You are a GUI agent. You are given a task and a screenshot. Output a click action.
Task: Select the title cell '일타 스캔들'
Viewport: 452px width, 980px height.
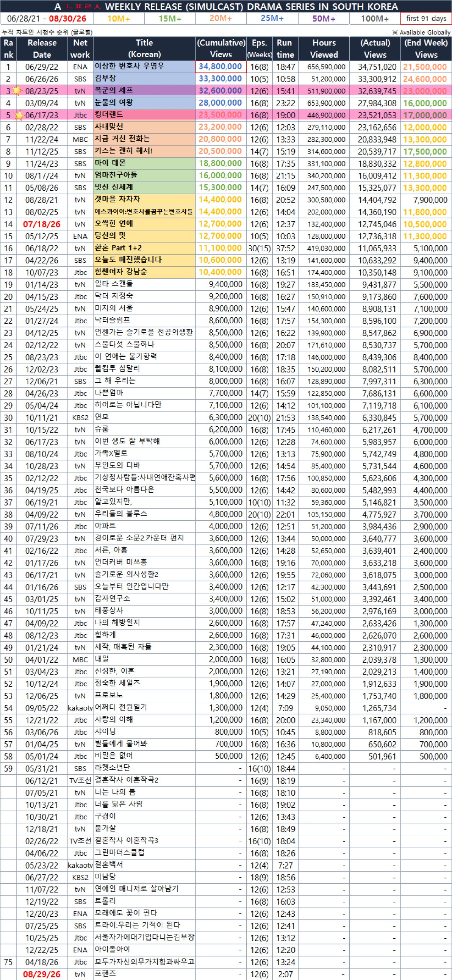(144, 284)
